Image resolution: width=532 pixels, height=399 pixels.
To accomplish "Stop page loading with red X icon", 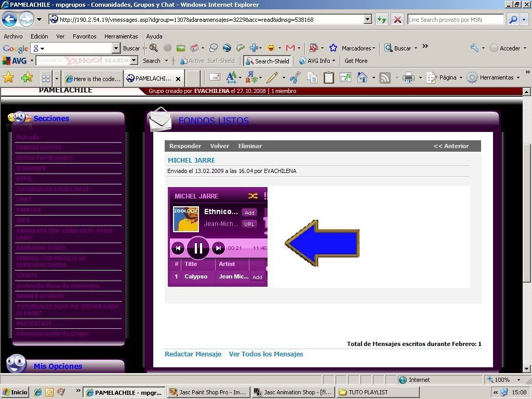I will (397, 19).
